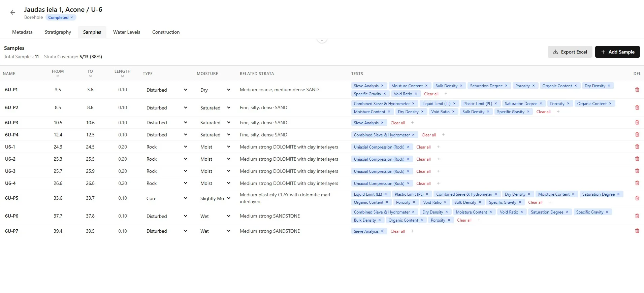Open the Stratigraphy tab
This screenshot has height=293, width=644.
point(58,32)
